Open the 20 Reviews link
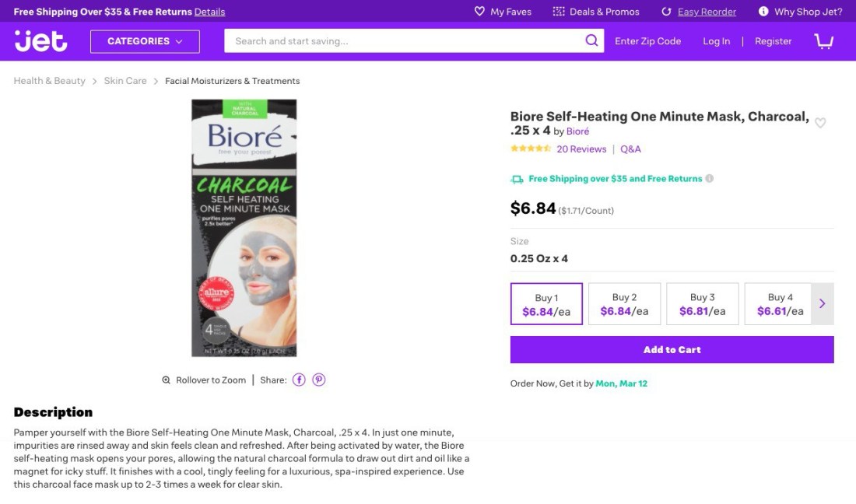 tap(581, 149)
